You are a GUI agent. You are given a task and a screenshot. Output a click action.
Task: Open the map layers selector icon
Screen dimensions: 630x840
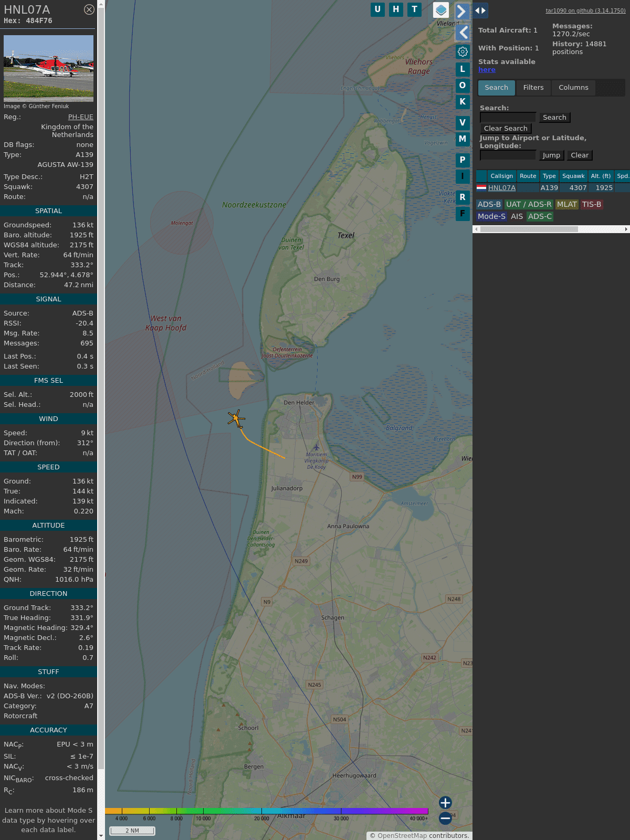441,10
